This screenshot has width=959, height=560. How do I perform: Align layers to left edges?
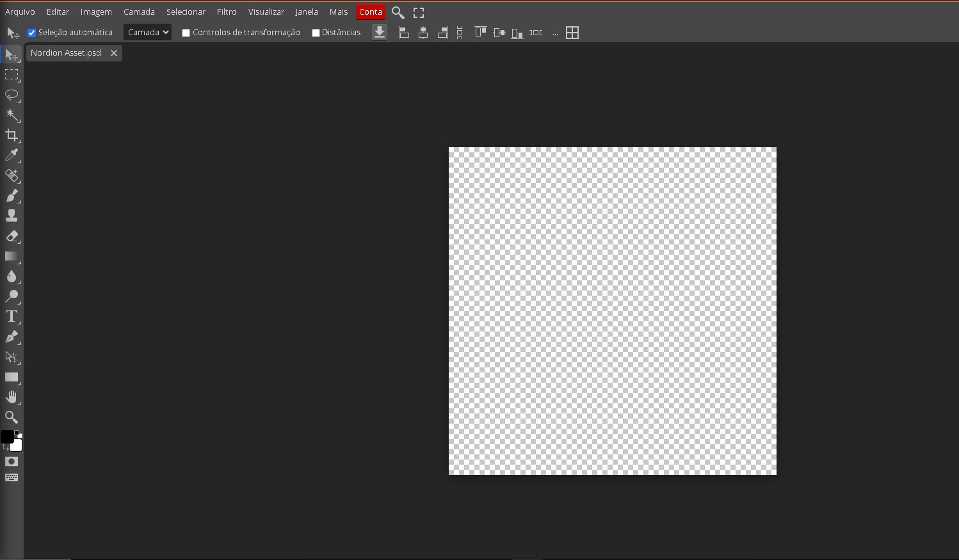404,33
